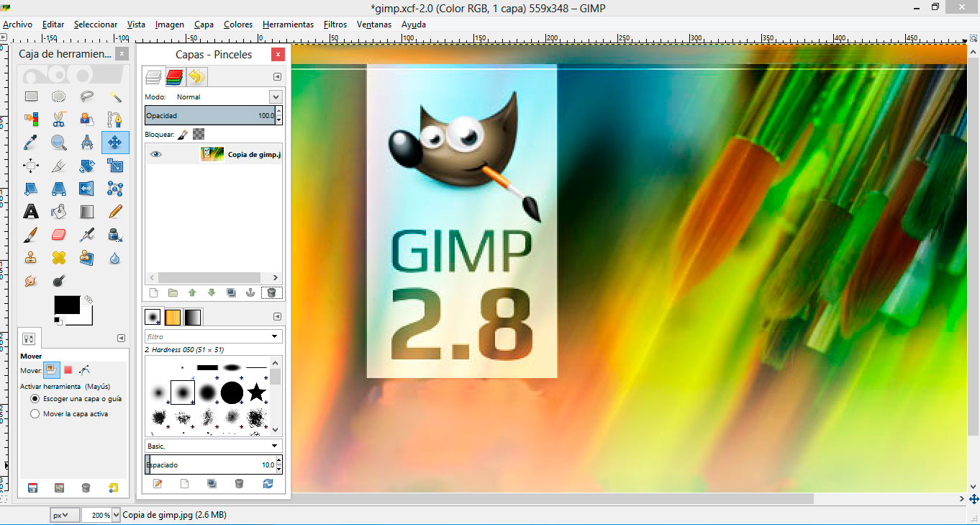Open the tool options configuration menu arrow
This screenshot has height=525, width=980.
(x=121, y=338)
